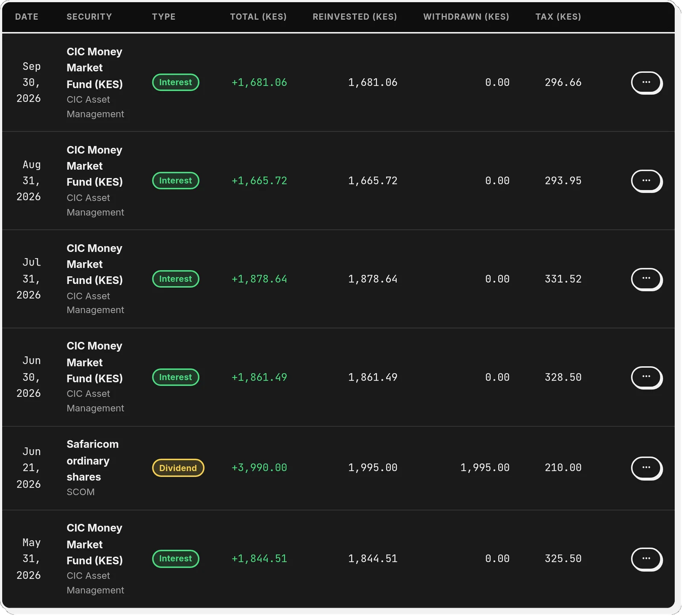The width and height of the screenshot is (682, 616).
Task: Click the SCOM ticker label
Action: (81, 492)
